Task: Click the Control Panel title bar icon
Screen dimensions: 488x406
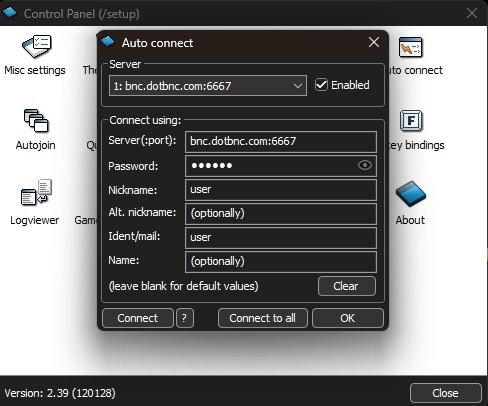Action: (x=9, y=13)
